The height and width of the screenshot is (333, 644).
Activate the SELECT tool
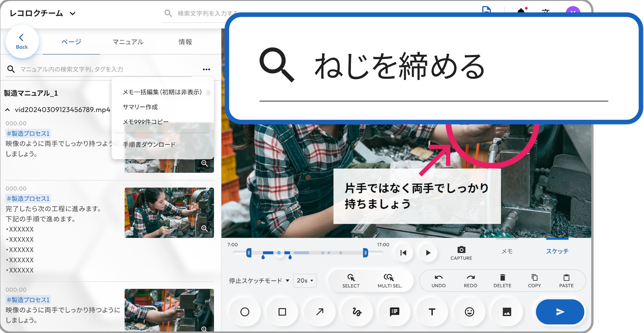point(351,281)
